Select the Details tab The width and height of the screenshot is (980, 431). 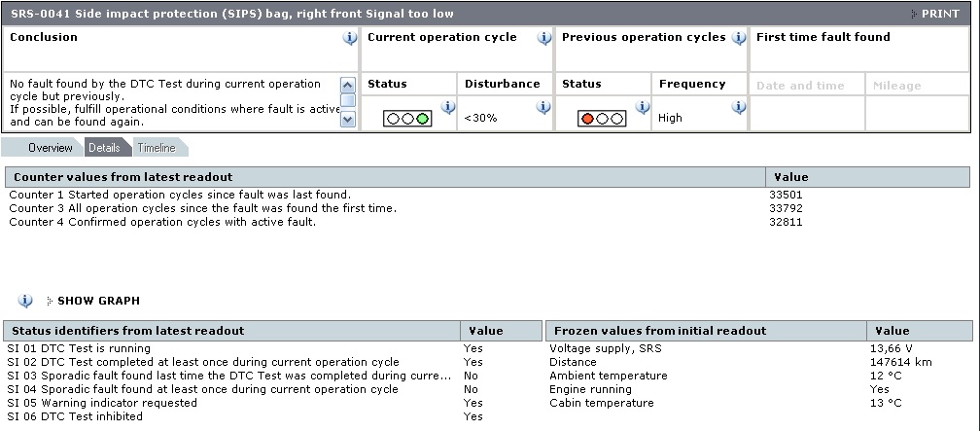coord(104,148)
